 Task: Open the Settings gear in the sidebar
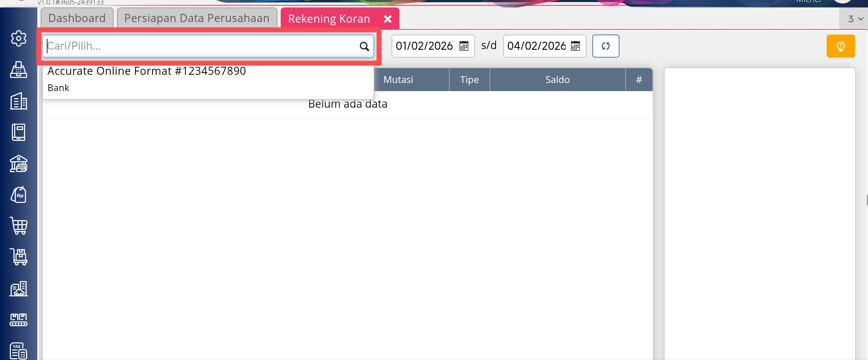[x=18, y=38]
